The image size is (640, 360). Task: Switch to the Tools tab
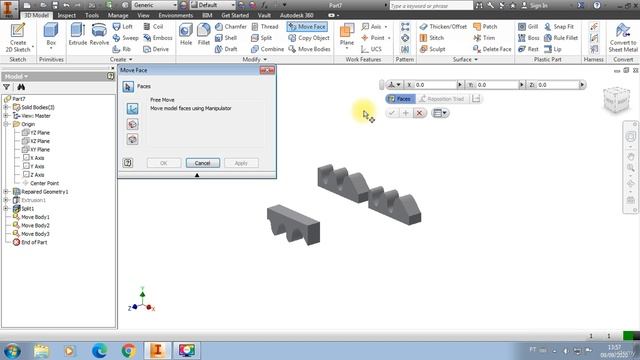click(x=92, y=16)
